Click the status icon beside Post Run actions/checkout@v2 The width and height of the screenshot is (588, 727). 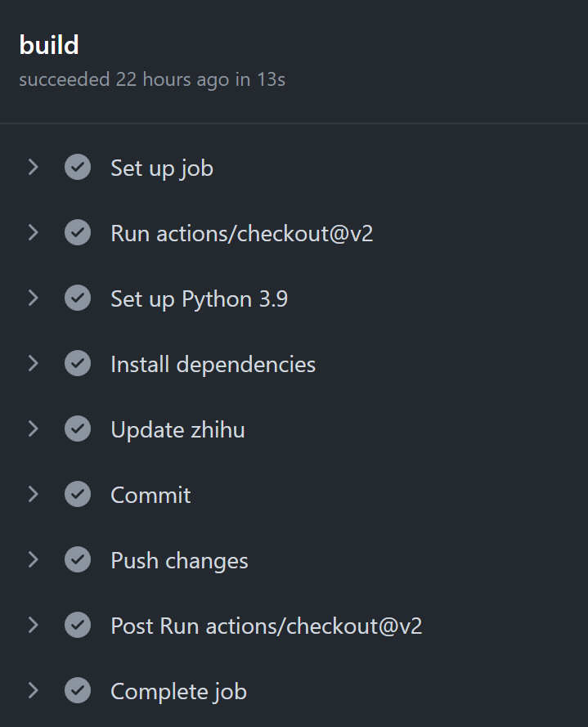tap(78, 626)
